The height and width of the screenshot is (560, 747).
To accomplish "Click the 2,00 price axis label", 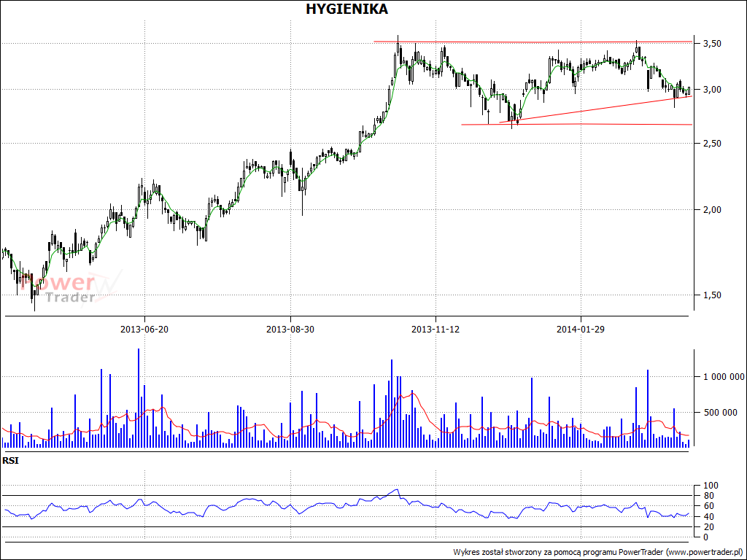I will point(712,209).
